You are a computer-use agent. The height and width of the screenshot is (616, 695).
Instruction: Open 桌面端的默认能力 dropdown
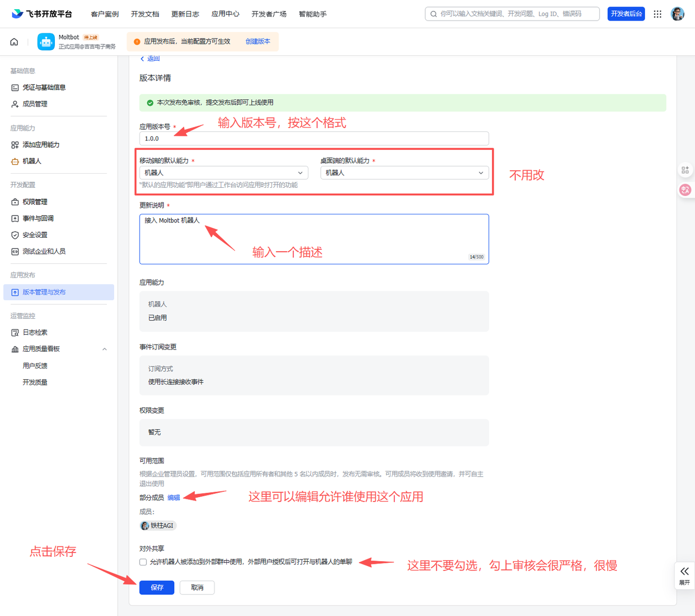coord(404,173)
